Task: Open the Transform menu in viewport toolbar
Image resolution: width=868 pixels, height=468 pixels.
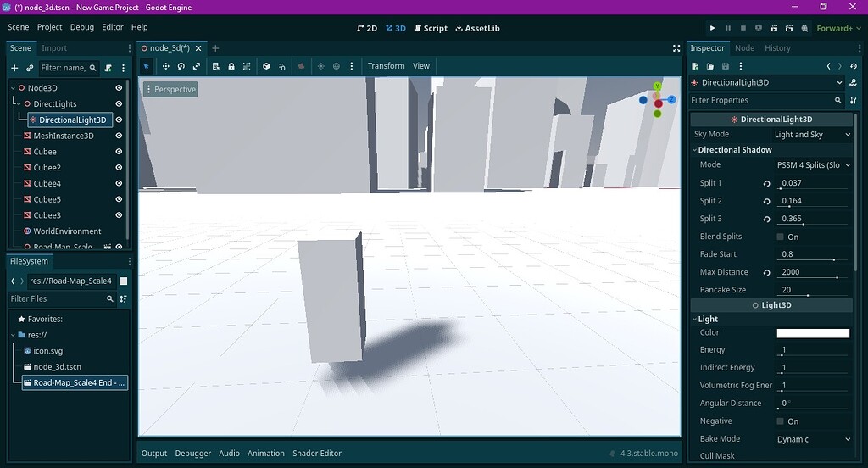Action: pos(386,66)
